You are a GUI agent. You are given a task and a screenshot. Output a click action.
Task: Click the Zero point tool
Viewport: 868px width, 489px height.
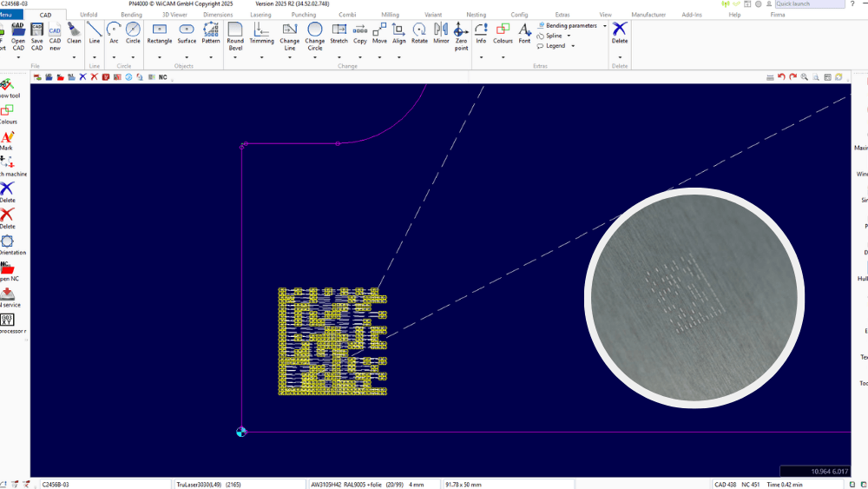pos(462,33)
